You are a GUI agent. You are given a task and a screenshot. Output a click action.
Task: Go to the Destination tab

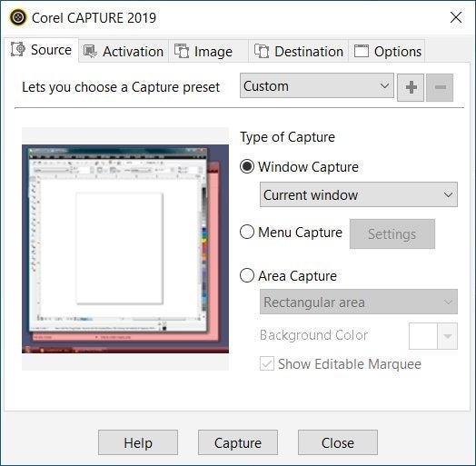pos(299,51)
